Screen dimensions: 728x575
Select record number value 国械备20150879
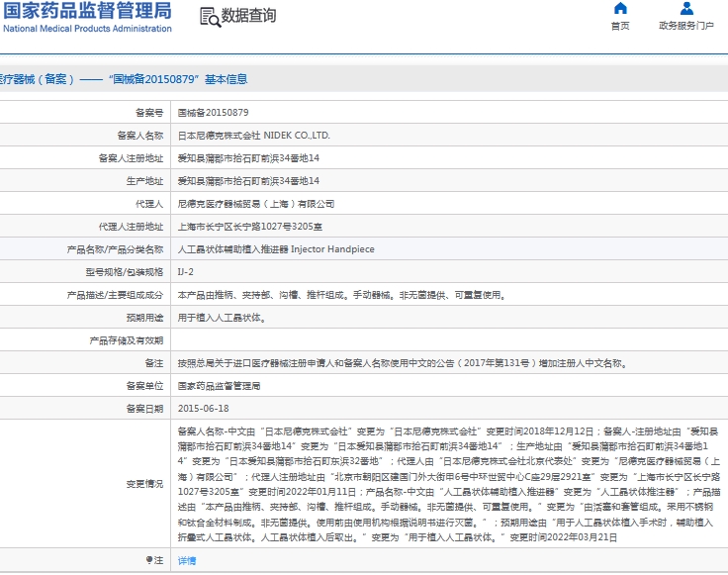pyautogui.click(x=213, y=113)
